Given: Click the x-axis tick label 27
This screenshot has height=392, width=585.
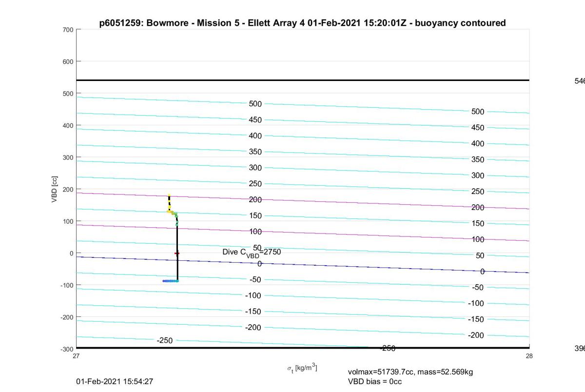Looking at the screenshot, I should click(76, 356).
